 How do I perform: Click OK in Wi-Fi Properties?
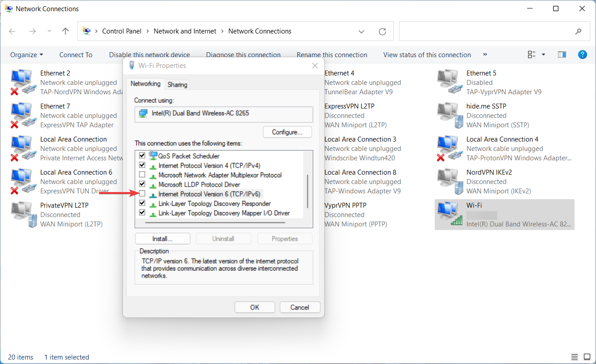pos(255,307)
